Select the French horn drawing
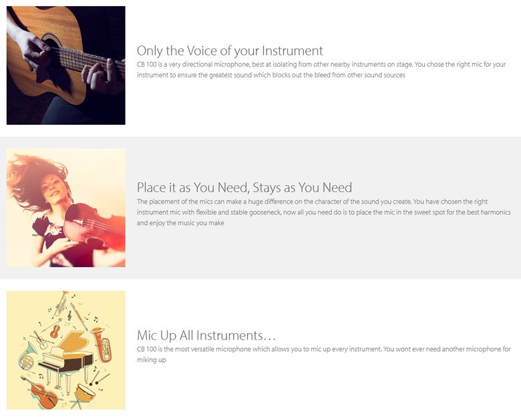Image resolution: width=521 pixels, height=420 pixels. pyautogui.click(x=27, y=357)
